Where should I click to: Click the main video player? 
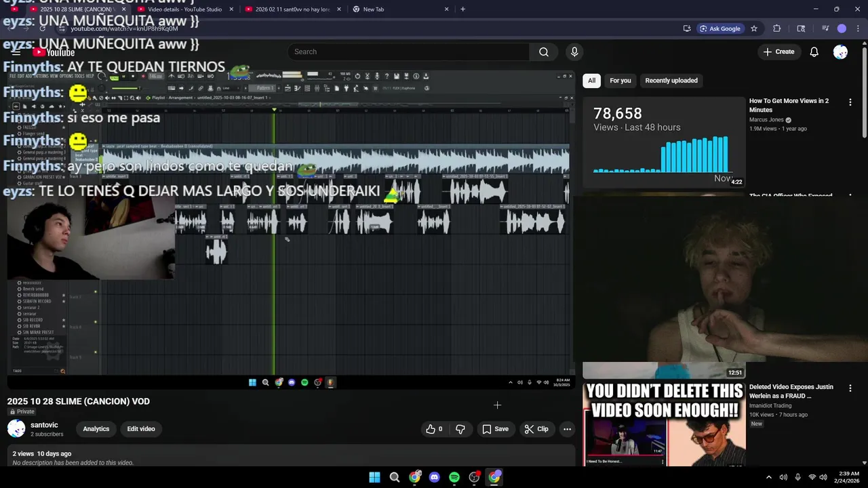[x=291, y=229]
